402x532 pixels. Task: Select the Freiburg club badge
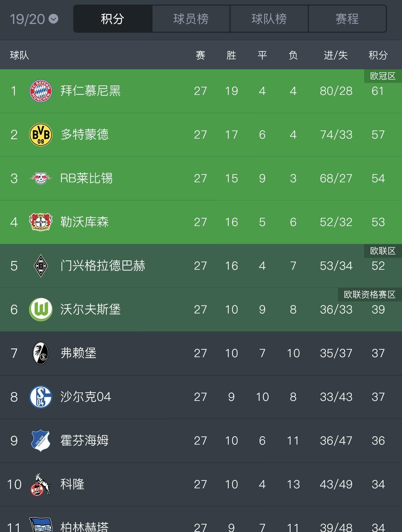(x=40, y=353)
